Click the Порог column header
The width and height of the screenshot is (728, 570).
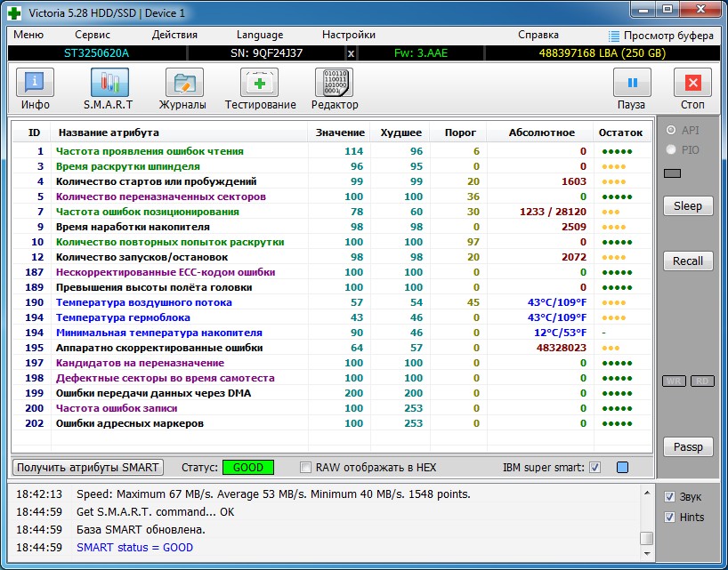(x=459, y=132)
